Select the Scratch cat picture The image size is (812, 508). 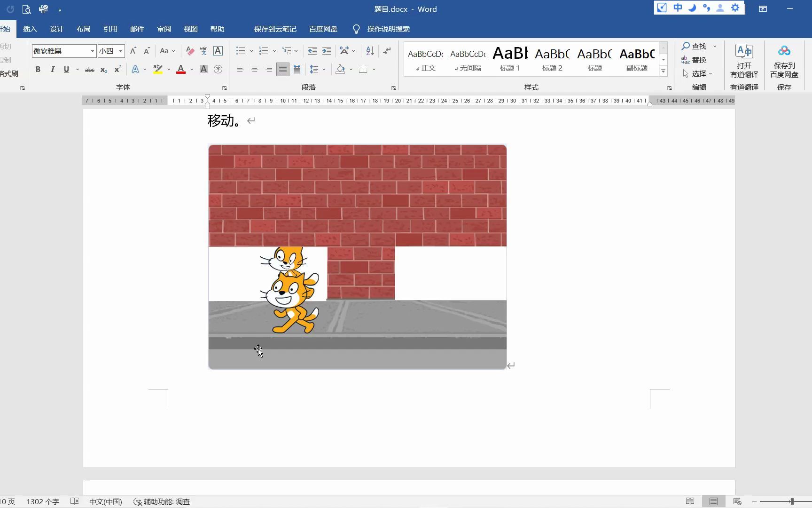click(357, 257)
